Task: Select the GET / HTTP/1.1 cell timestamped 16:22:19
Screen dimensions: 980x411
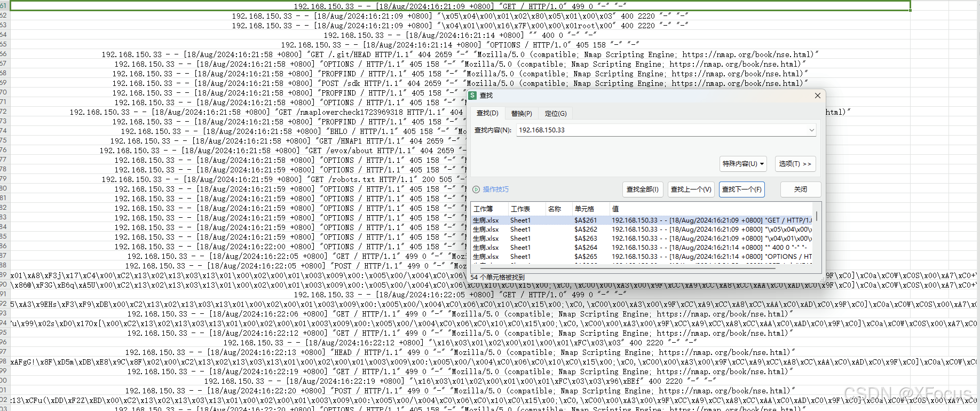Action: [x=460, y=372]
